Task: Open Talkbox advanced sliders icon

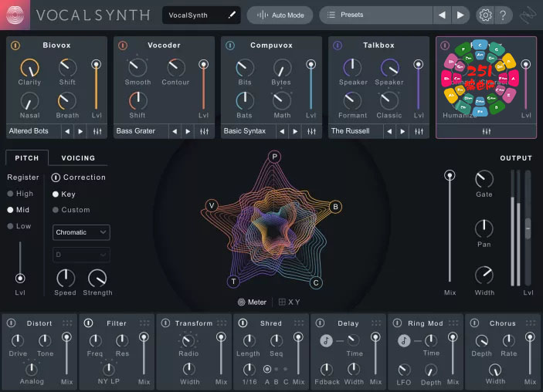Action: click(419, 131)
